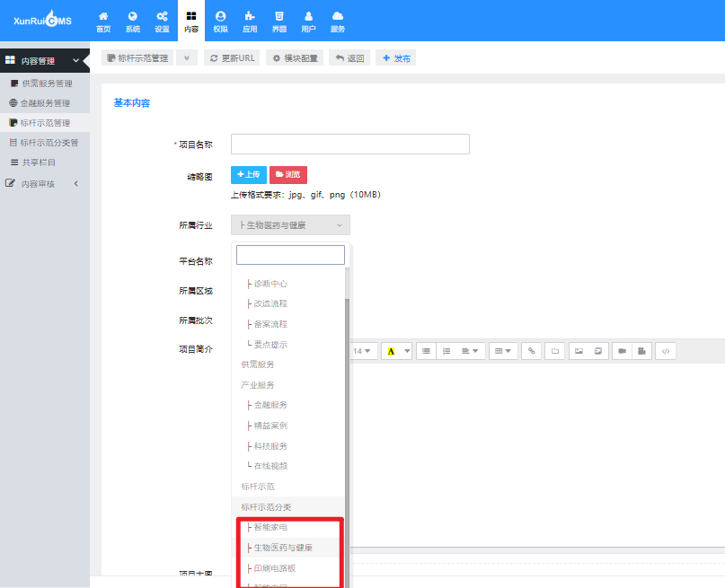The height and width of the screenshot is (588, 725).
Task: Open the 所属行业 dropdown selector
Action: 290,225
